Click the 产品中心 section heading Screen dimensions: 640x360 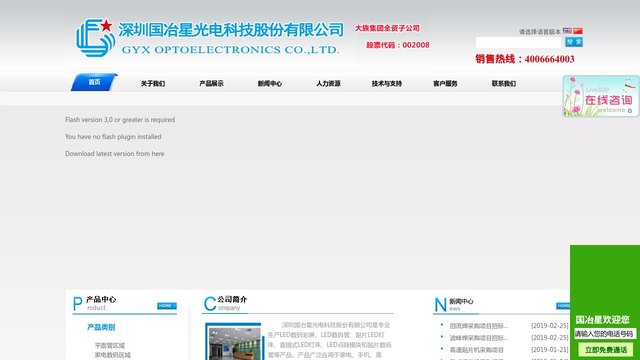(x=101, y=299)
